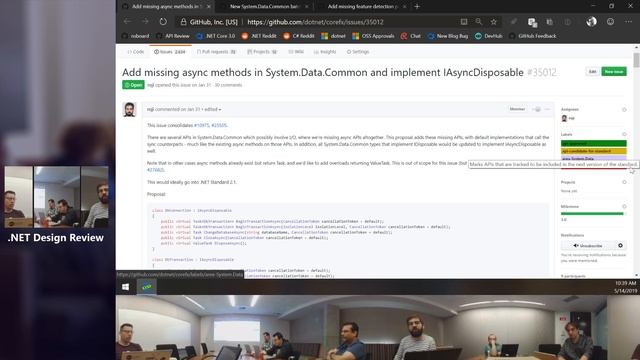Click the yellow api-candidate-for-standard label
Image resolution: width=640 pixels, height=360 pixels.
593,151
